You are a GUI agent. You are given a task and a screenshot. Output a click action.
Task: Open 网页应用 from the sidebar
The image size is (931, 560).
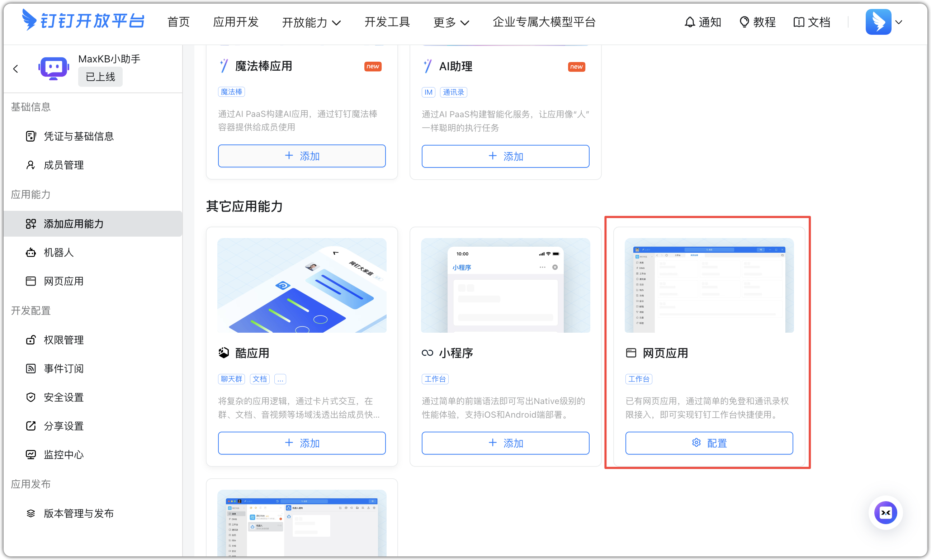(x=63, y=281)
